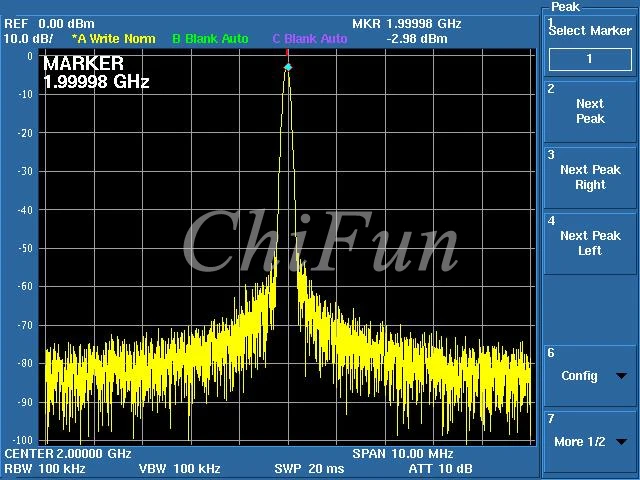Open the Config submenu softkey
Viewport: 640px width, 480px height.
tap(590, 376)
